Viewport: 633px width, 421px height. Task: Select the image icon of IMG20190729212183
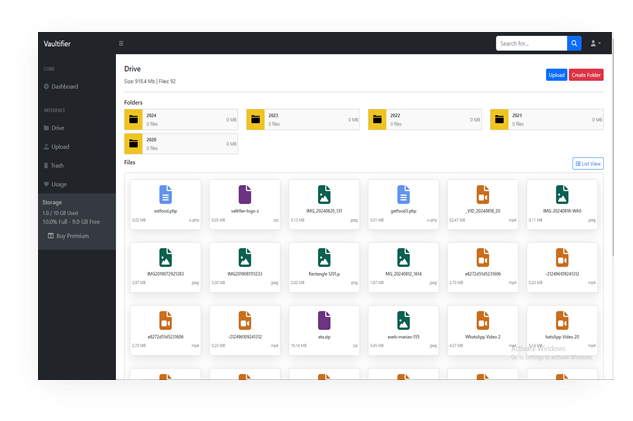[x=166, y=258]
